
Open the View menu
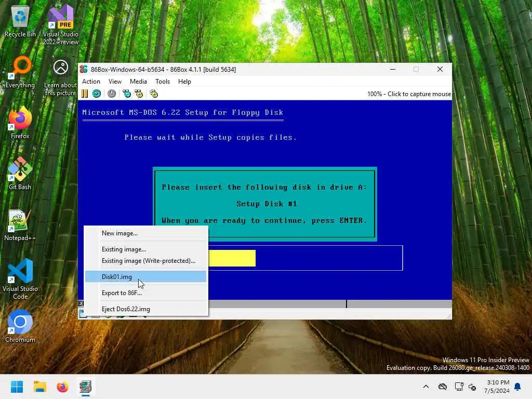115,82
